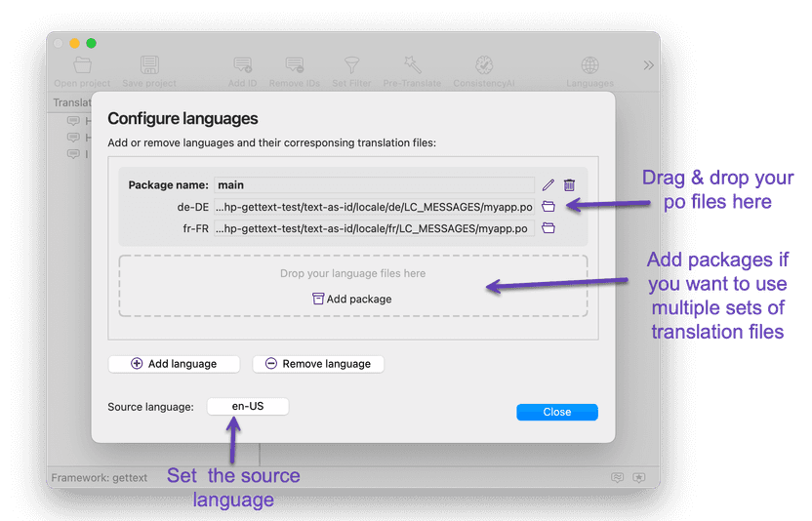Screen dimensions: 812x521
Task: Browse file for de-DE folder icon
Action: pos(548,207)
